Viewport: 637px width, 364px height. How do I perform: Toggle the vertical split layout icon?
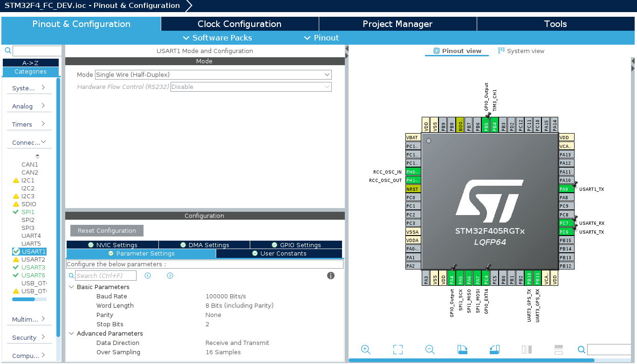(527, 350)
